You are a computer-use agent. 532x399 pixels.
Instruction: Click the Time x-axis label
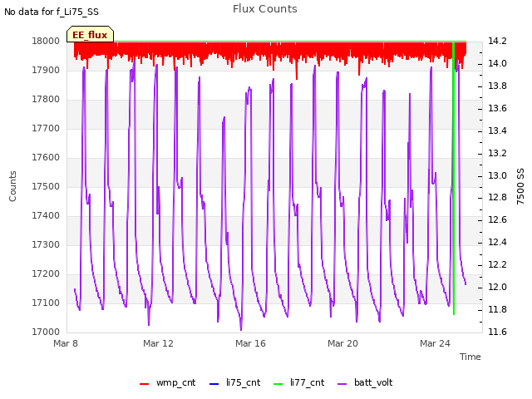[x=470, y=357]
